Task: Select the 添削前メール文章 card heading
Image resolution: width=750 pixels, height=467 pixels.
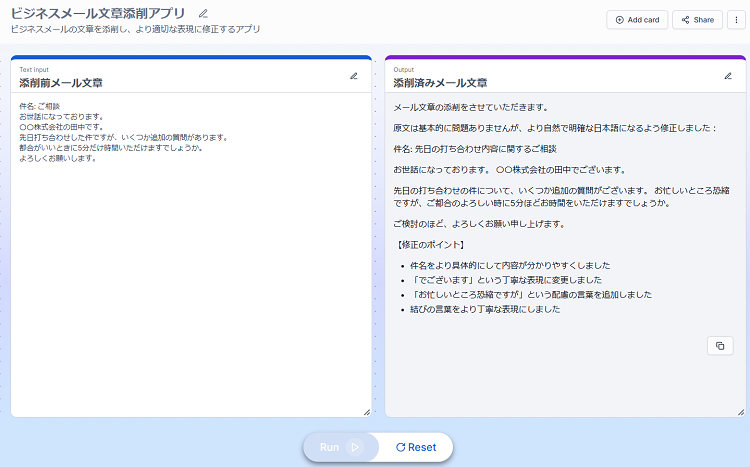Action: [61, 83]
